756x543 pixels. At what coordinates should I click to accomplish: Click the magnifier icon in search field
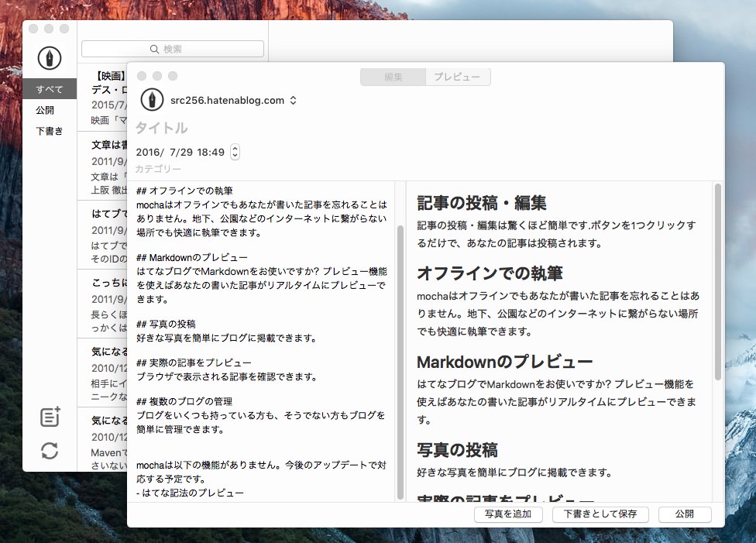point(154,49)
